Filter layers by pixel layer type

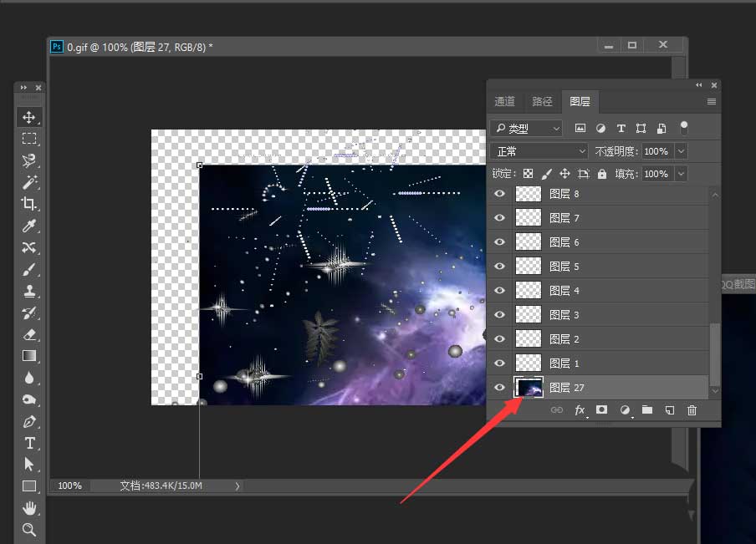coord(580,128)
